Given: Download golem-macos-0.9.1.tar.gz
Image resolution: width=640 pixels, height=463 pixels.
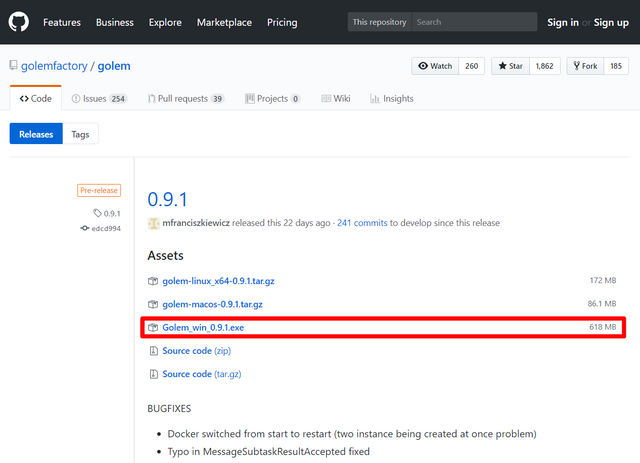Looking at the screenshot, I should coord(212,304).
